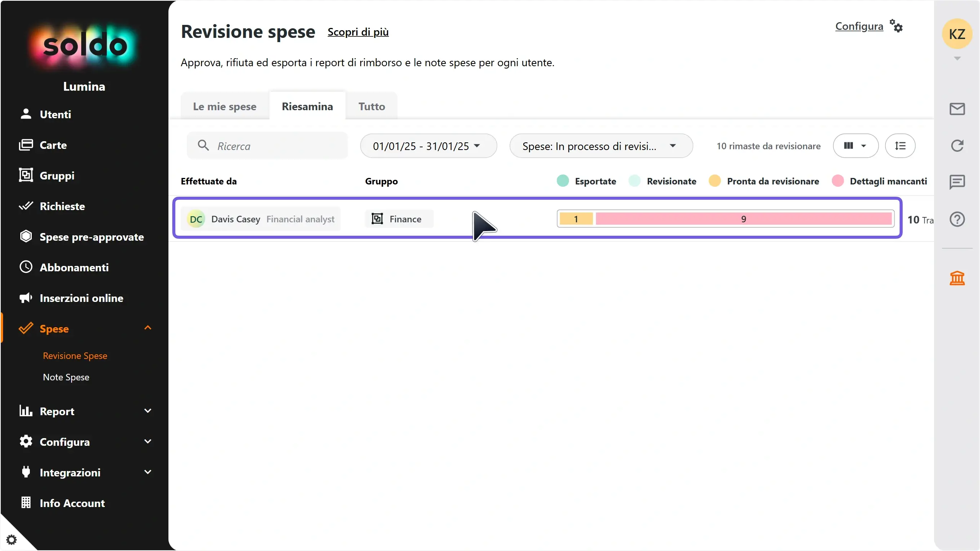Image resolution: width=980 pixels, height=551 pixels.
Task: Click the Lumina company name
Action: pyautogui.click(x=84, y=86)
